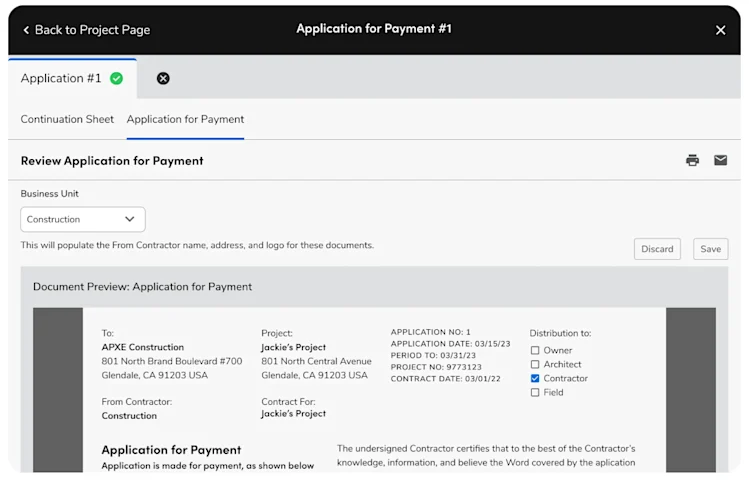749x480 pixels.
Task: Click the email envelope icon
Action: pos(720,160)
